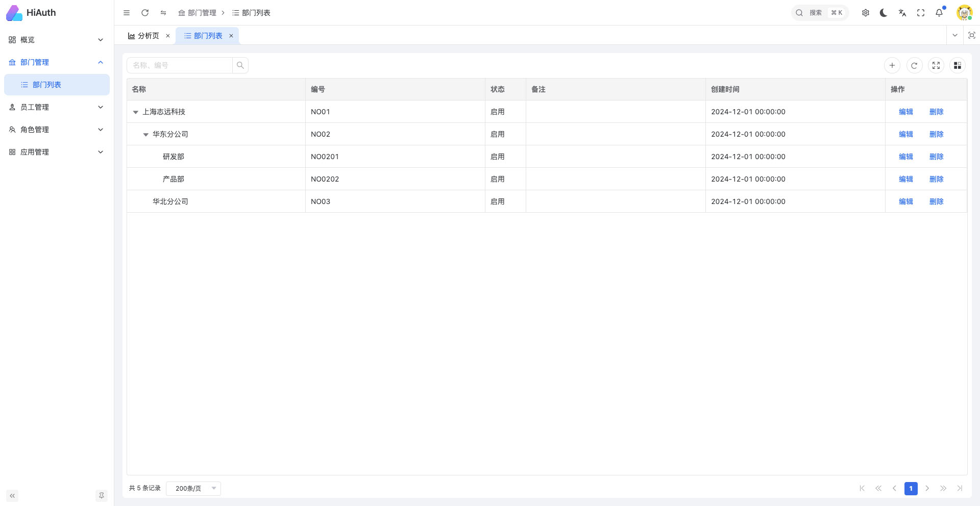Open the settings gear in header
Viewport: 980px width, 506px height.
pyautogui.click(x=866, y=13)
